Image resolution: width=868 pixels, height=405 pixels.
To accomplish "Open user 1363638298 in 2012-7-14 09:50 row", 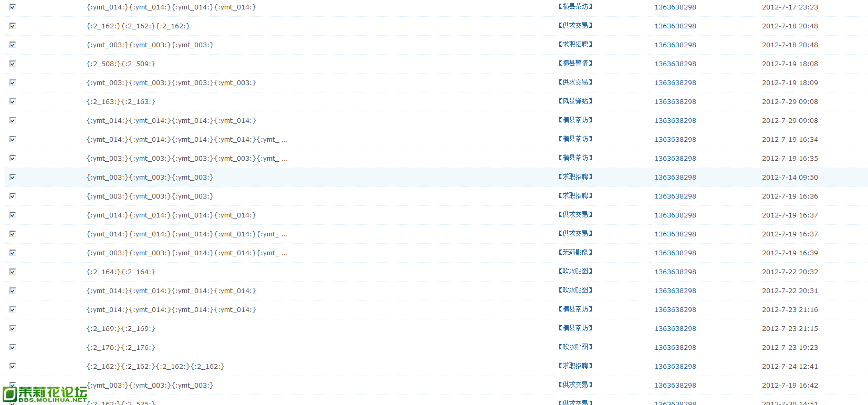I will point(675,178).
